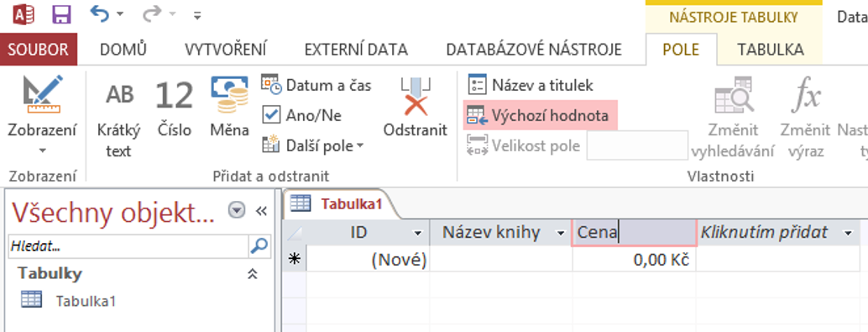Click the Výchozí hodnota button

[x=540, y=115]
